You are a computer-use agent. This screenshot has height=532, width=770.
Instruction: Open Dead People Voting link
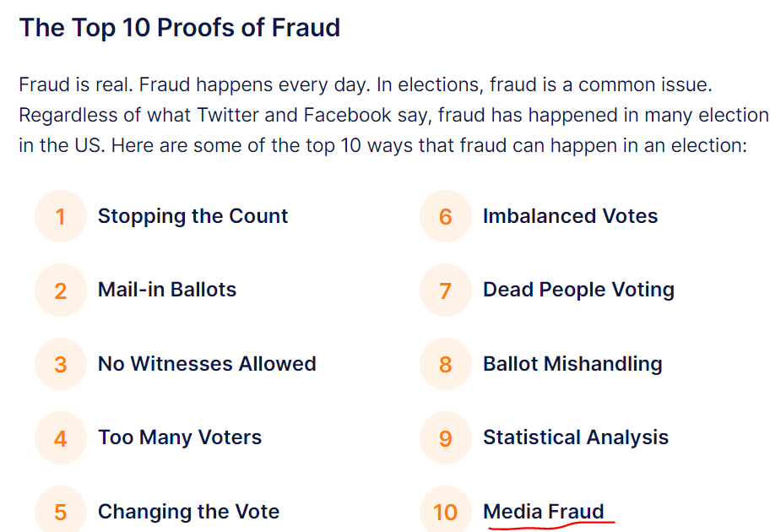point(578,290)
